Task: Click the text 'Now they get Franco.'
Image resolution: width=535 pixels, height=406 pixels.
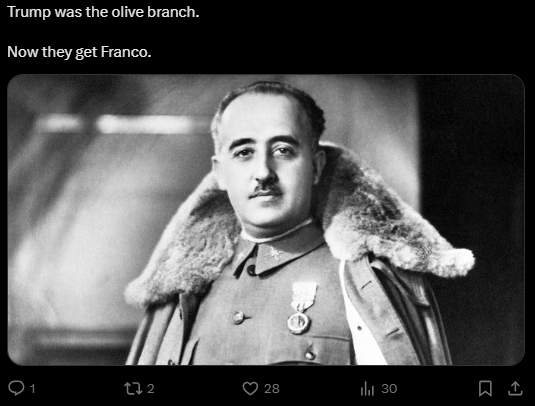Action: pyautogui.click(x=79, y=52)
